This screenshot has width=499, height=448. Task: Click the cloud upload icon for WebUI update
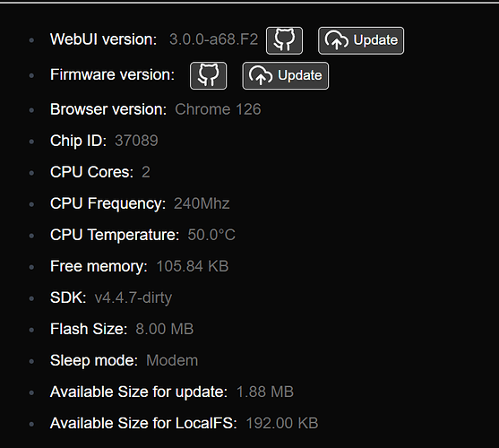(x=336, y=40)
